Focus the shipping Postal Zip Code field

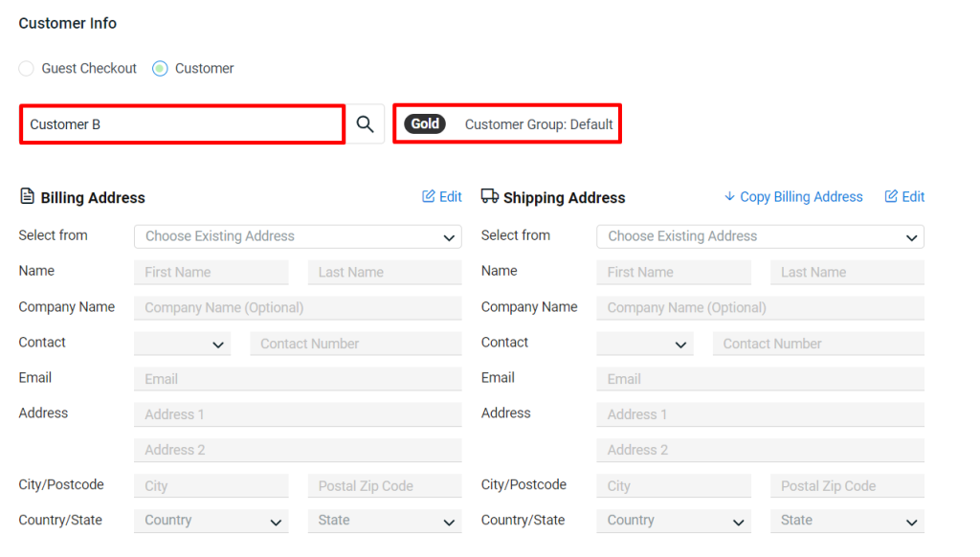pyautogui.click(x=847, y=486)
